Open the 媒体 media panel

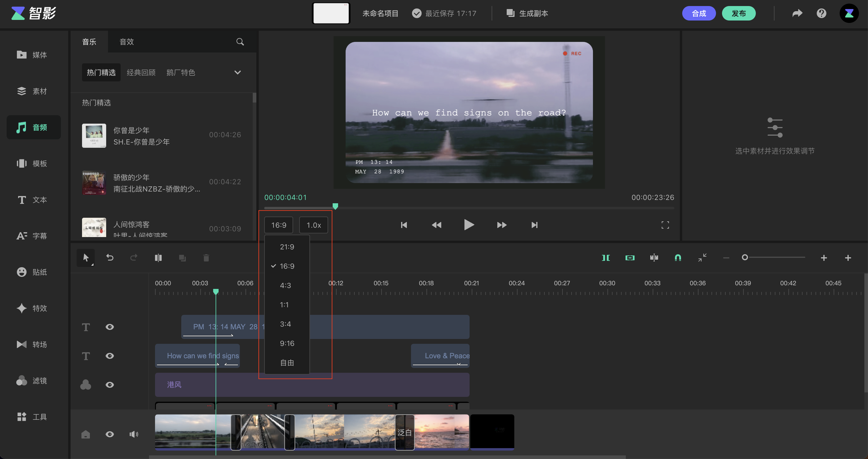32,55
